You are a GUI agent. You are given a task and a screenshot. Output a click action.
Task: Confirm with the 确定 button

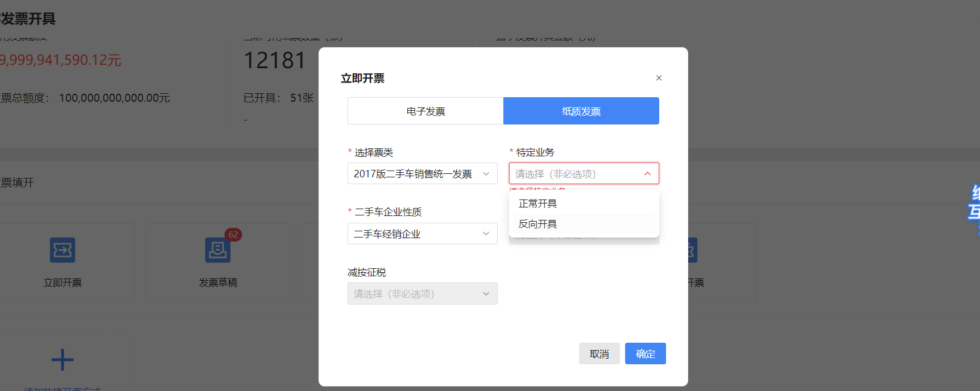645,353
